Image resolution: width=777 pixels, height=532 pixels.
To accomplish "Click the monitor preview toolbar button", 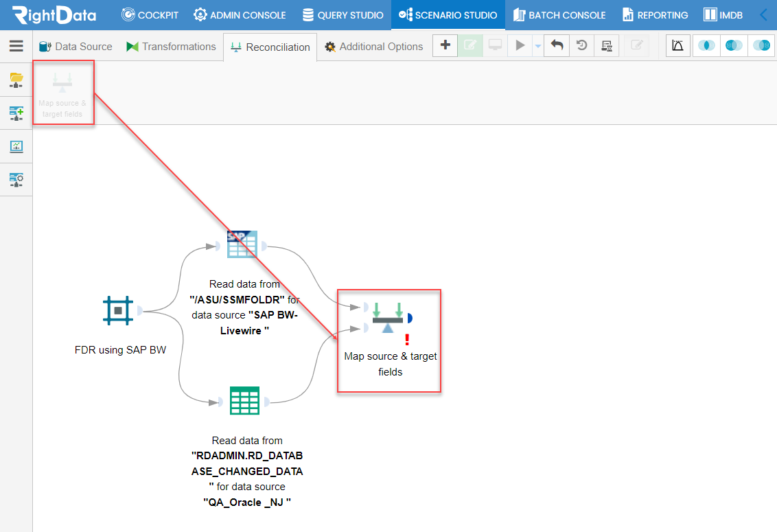I will pyautogui.click(x=495, y=45).
